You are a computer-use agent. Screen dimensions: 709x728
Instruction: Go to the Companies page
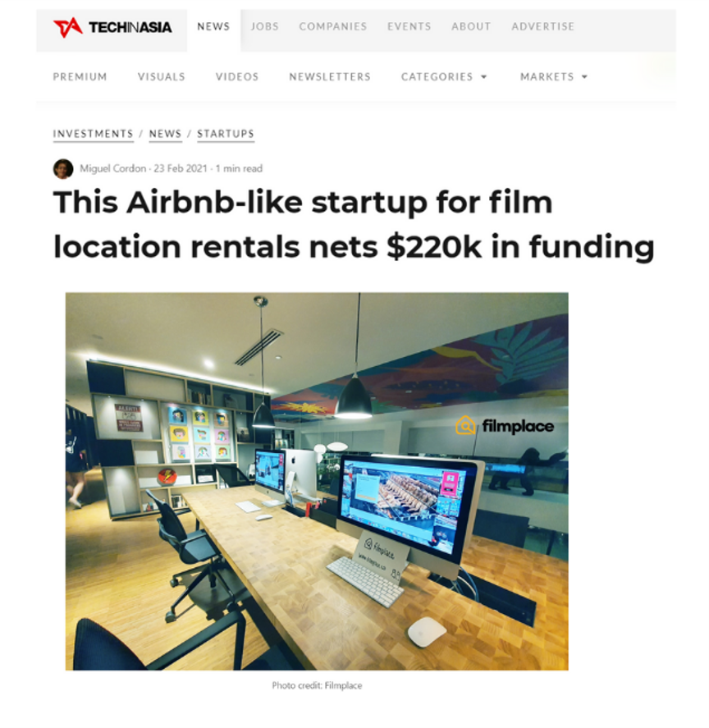coord(333,26)
